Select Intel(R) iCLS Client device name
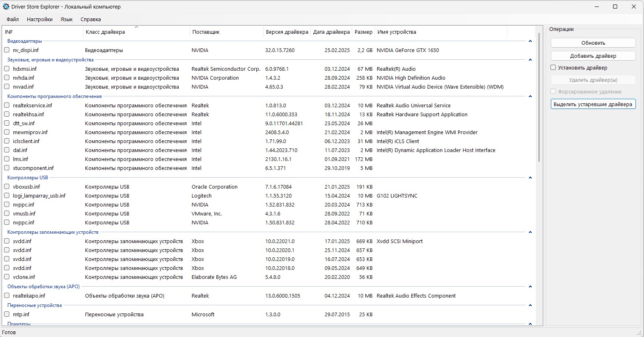The width and height of the screenshot is (644, 337). (398, 141)
